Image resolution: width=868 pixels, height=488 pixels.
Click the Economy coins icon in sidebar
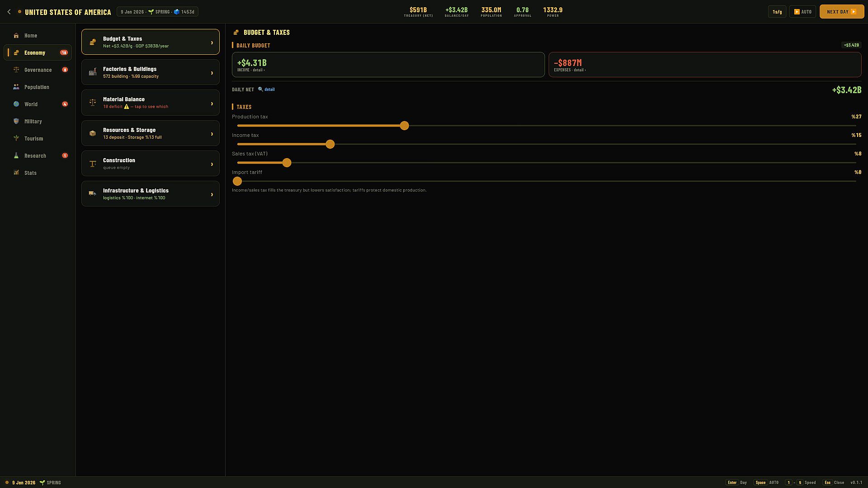16,53
